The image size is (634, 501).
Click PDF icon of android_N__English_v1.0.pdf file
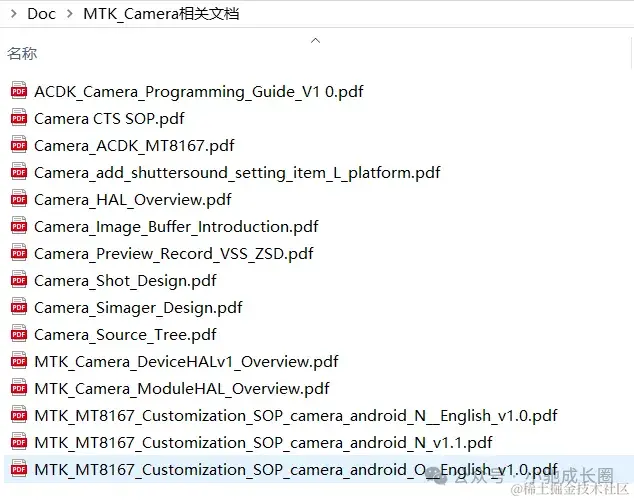pyautogui.click(x=19, y=416)
